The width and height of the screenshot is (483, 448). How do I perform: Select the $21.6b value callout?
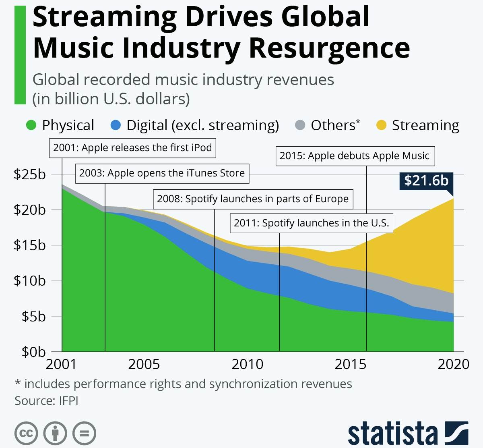click(426, 180)
